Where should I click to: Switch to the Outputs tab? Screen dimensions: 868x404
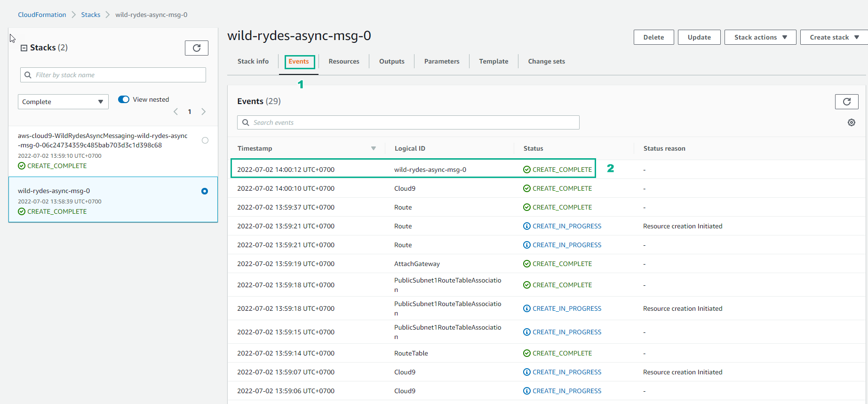(x=392, y=61)
